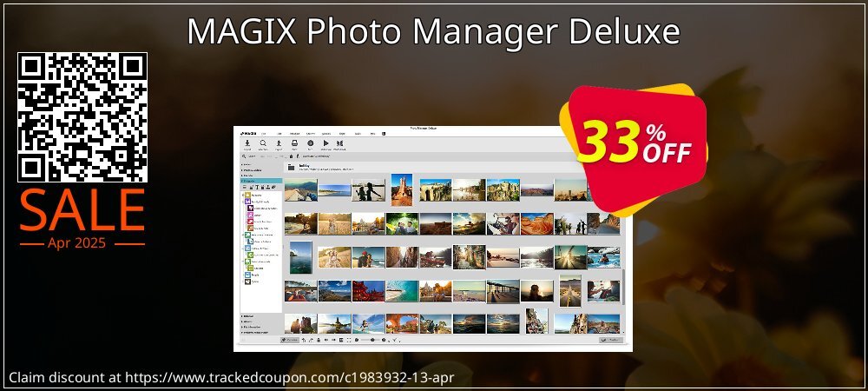Click the rotate-right icon in bottom toolbar
The height and width of the screenshot is (391, 868).
tap(311, 340)
